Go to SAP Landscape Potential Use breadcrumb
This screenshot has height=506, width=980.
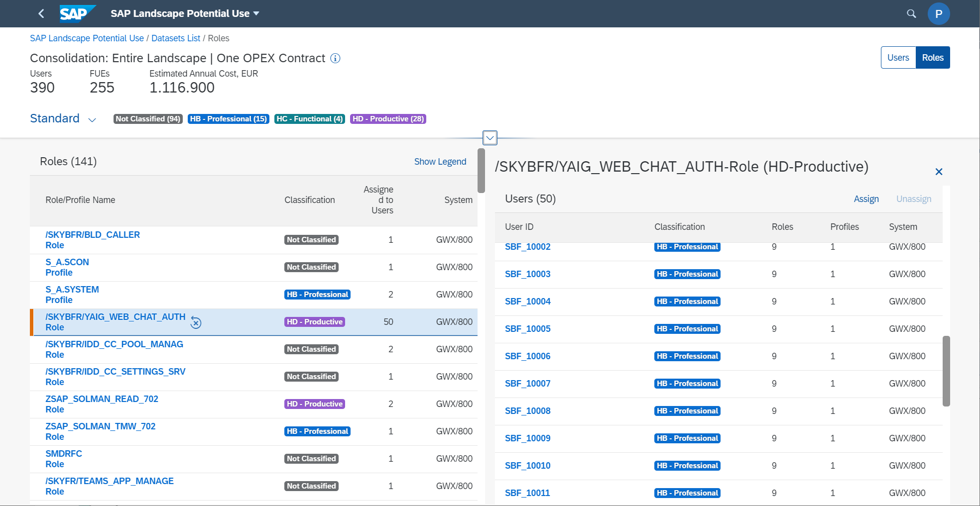coord(87,38)
